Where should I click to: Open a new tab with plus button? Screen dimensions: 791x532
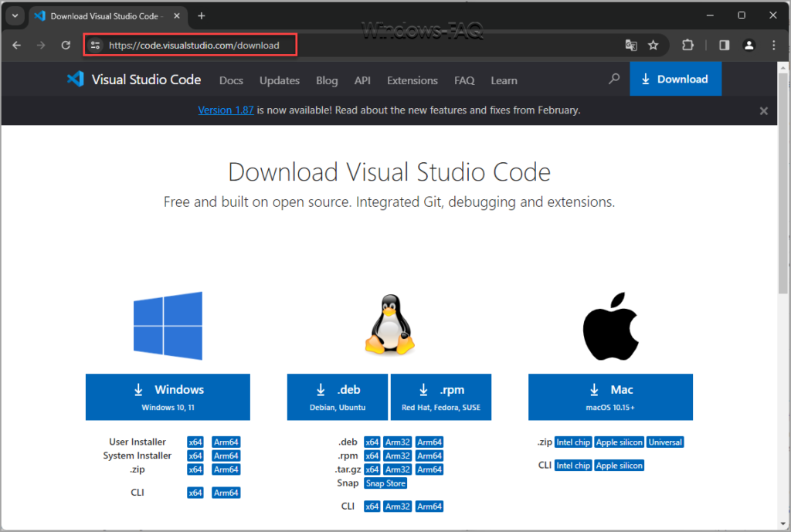click(x=202, y=15)
